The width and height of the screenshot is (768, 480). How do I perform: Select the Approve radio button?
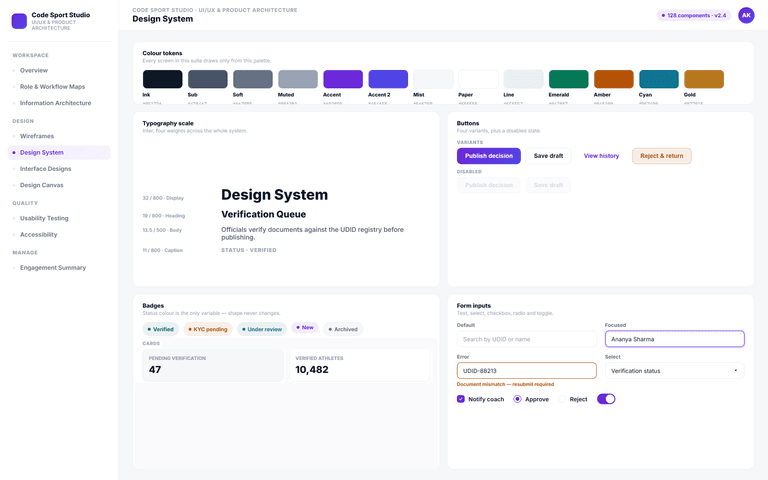[517, 399]
